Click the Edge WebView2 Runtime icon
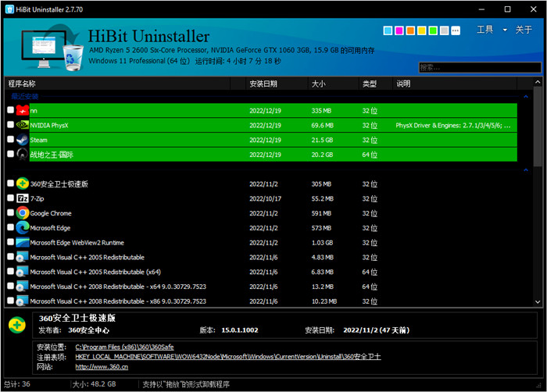This screenshot has width=547, height=392. click(23, 242)
